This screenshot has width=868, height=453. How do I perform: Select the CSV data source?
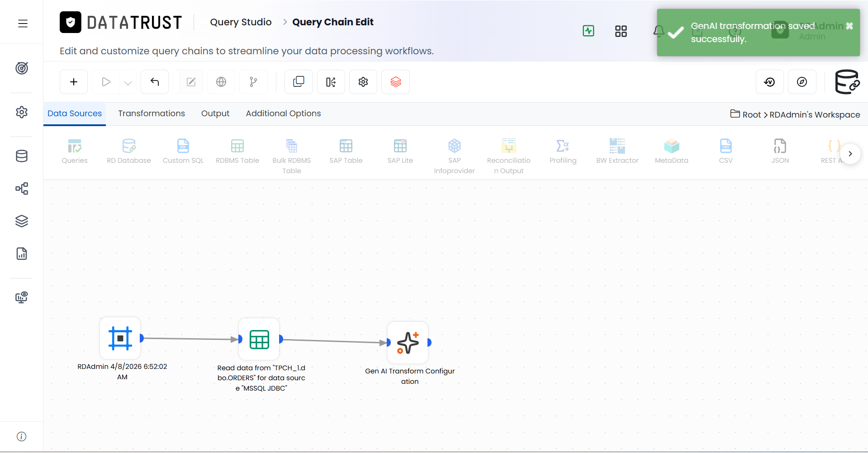point(726,151)
